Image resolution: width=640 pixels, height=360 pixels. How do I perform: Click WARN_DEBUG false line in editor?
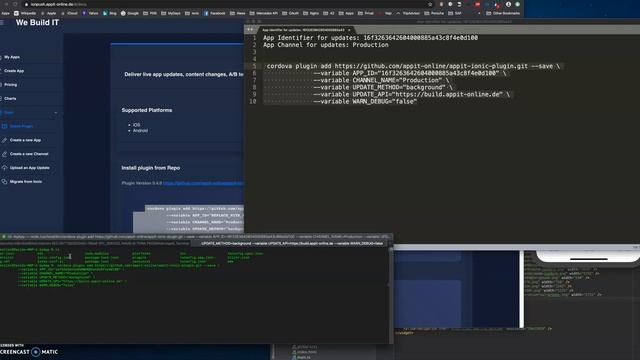pos(365,102)
